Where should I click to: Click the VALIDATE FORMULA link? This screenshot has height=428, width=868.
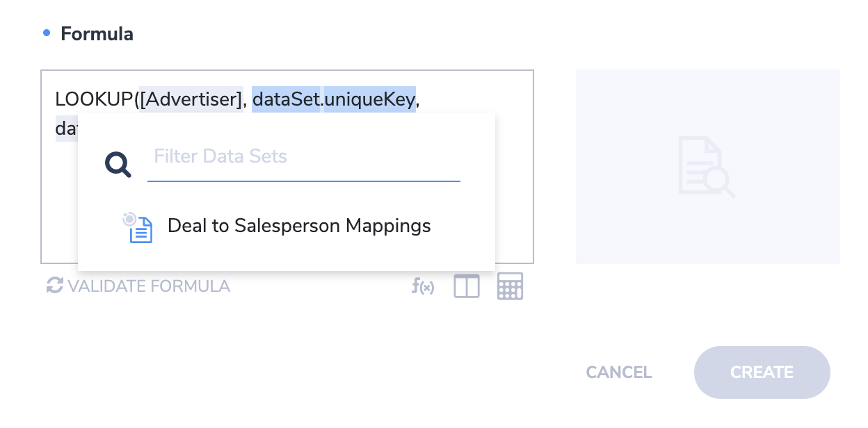click(149, 286)
